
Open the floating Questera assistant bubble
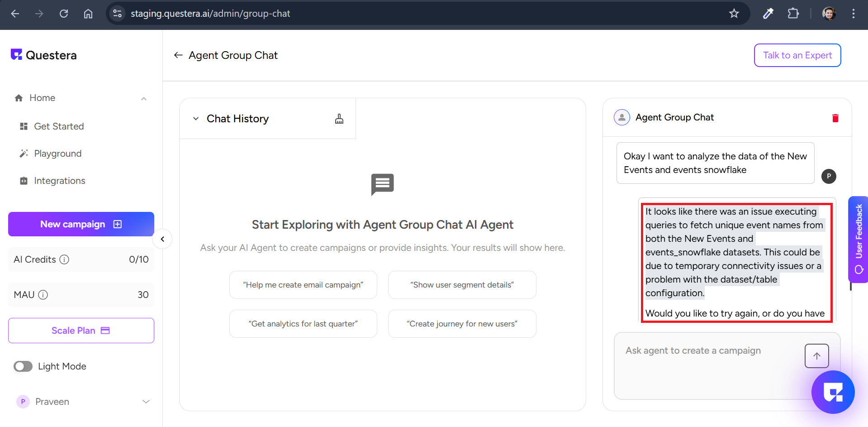[x=833, y=392]
